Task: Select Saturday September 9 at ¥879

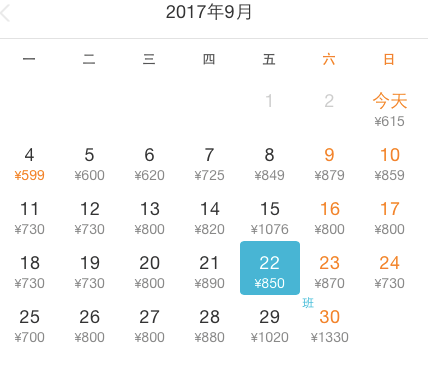Action: pos(329,164)
